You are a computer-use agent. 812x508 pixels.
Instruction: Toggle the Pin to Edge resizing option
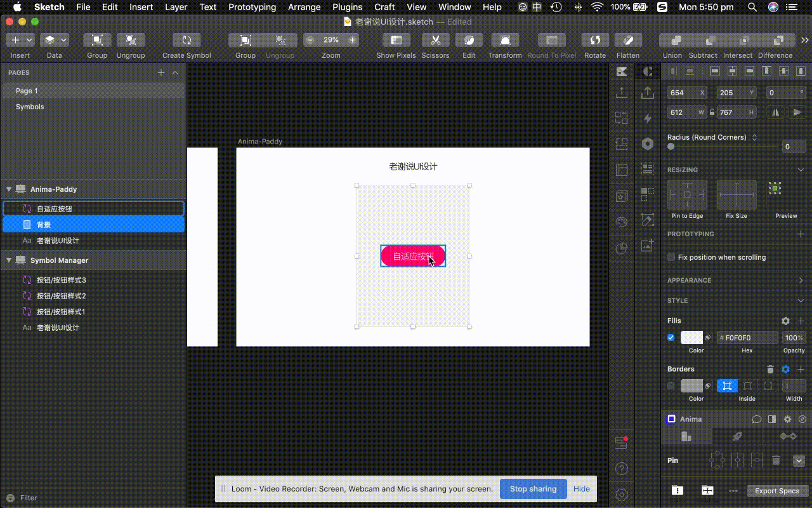[x=687, y=194]
